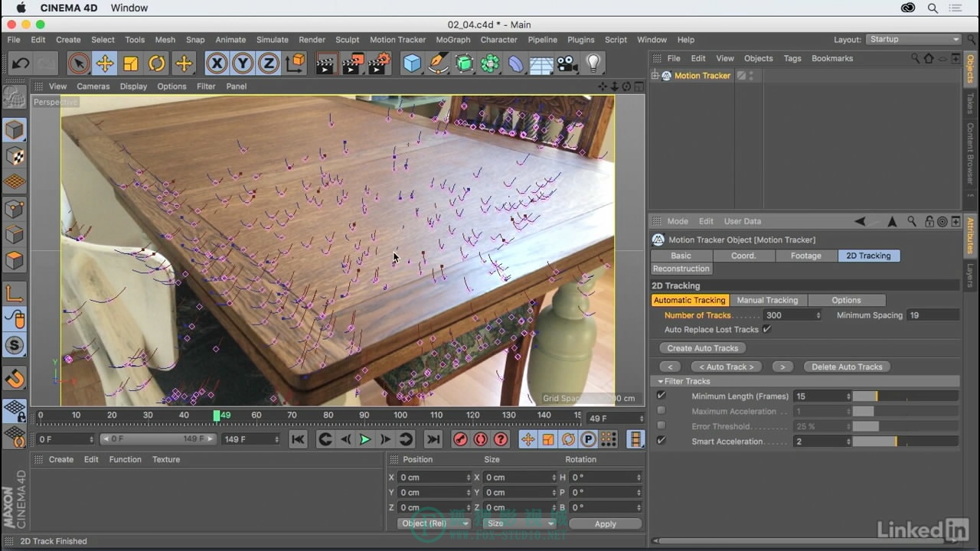Adjust the Smart Acceleration slider
The image size is (980, 551).
click(x=905, y=442)
